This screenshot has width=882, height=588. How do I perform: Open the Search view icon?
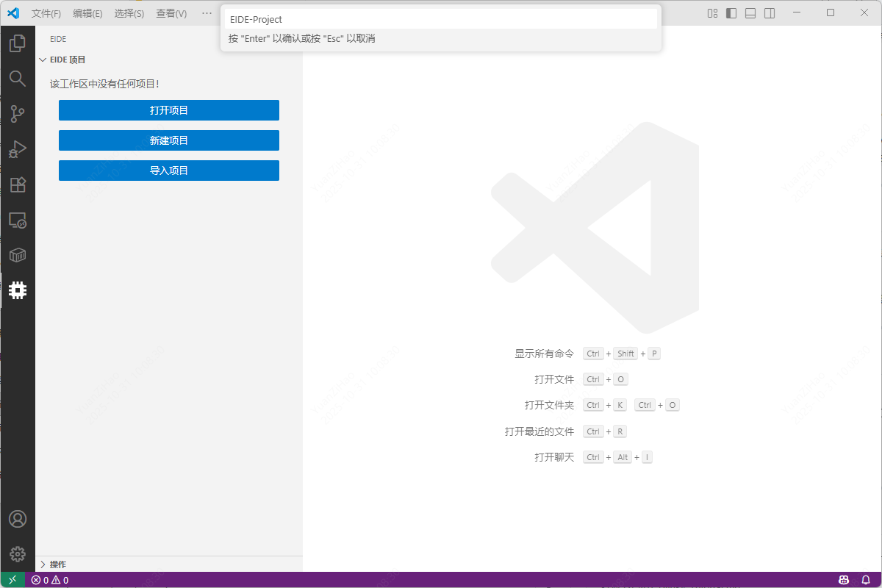click(18, 78)
